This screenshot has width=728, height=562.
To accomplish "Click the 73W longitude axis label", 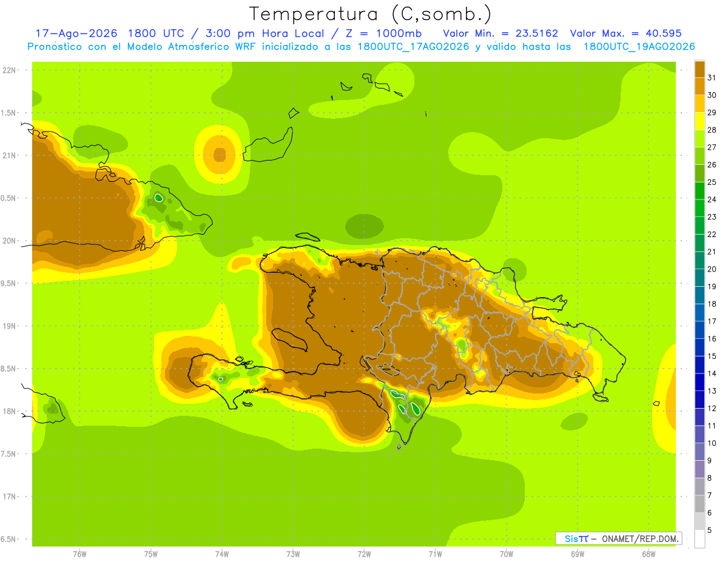I will [293, 554].
